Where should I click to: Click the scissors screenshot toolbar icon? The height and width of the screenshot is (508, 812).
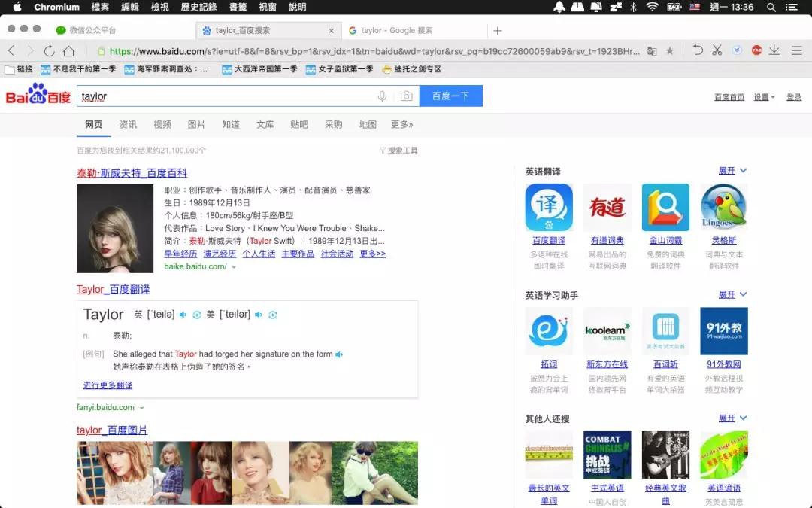coord(717,50)
